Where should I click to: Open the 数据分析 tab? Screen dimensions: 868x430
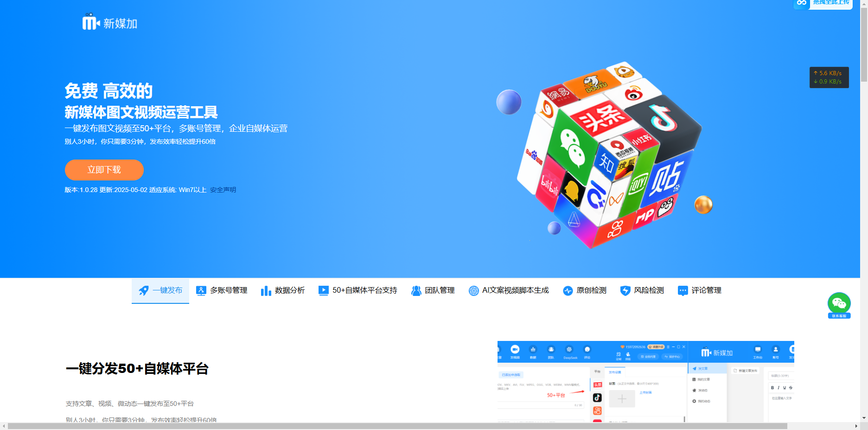pyautogui.click(x=283, y=290)
